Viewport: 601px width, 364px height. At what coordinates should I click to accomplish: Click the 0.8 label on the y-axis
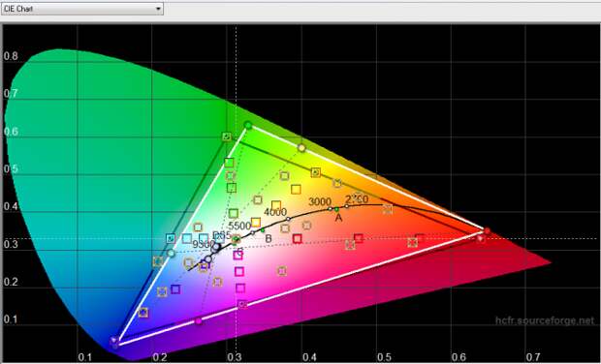(x=11, y=56)
